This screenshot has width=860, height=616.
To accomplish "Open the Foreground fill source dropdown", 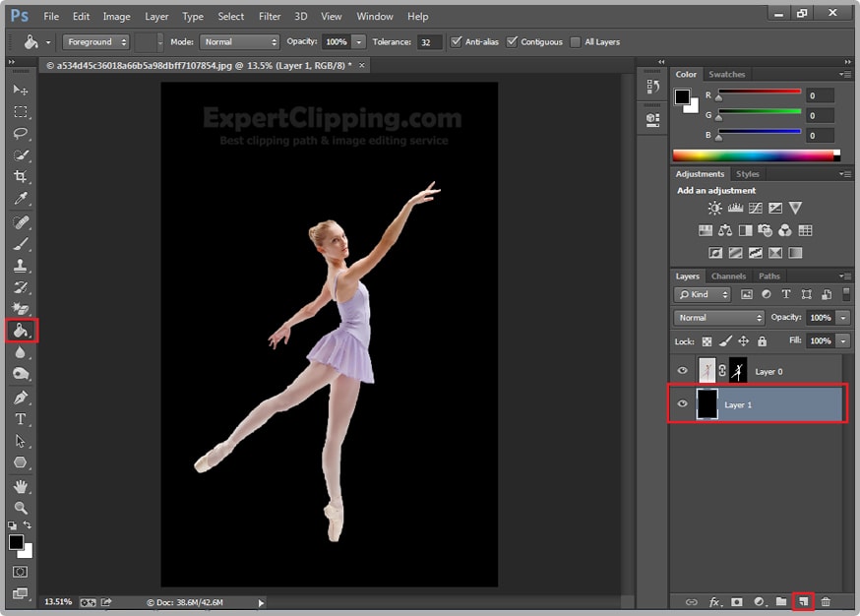I will click(96, 42).
